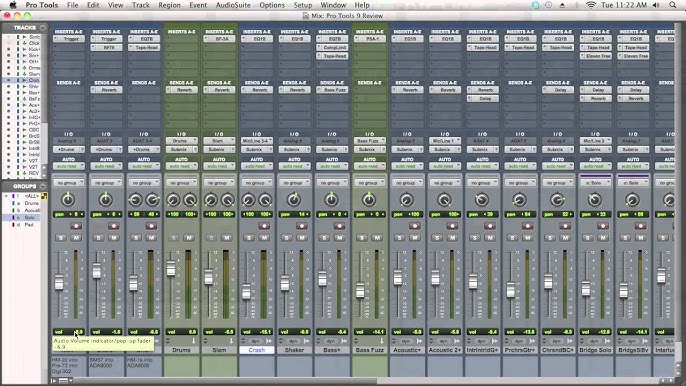The height and width of the screenshot is (386, 686).
Task: Open the Crash track Mic/Line 3-4 input selector
Action: tap(257, 141)
